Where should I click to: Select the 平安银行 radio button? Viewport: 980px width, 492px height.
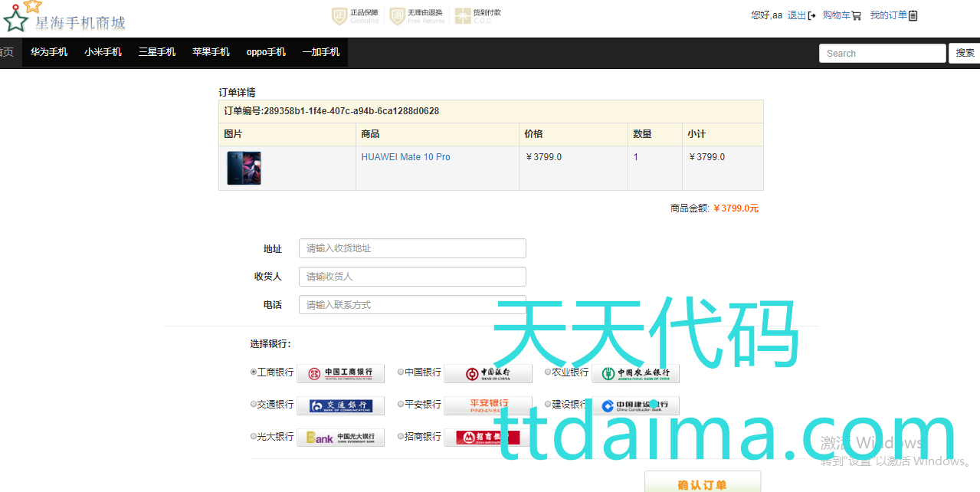click(401, 404)
